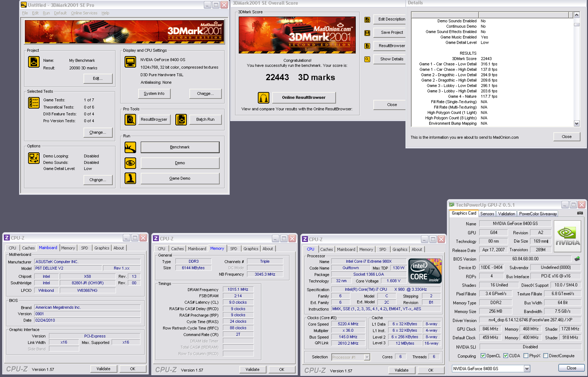Viewport: 588px width, 377px height.
Task: Click the GPU-Z BIOS save chip icon
Action: point(577,259)
